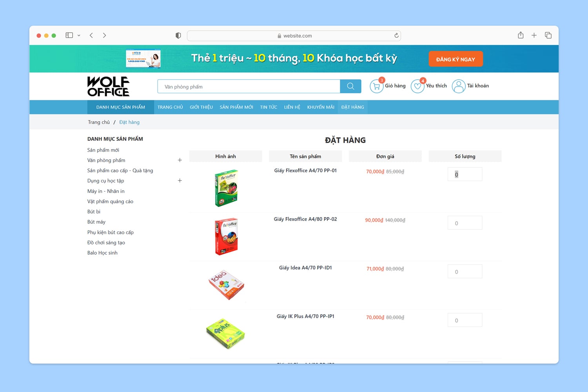The height and width of the screenshot is (392, 588).
Task: Expand the Văn phòng phẩm category
Action: tap(180, 160)
